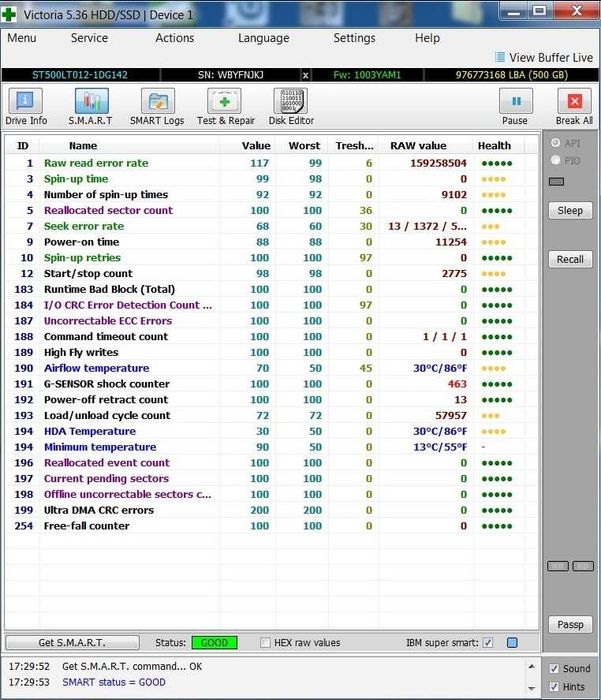Toggle HEX raw values checkbox
This screenshot has width=601, height=700.
pyautogui.click(x=265, y=643)
